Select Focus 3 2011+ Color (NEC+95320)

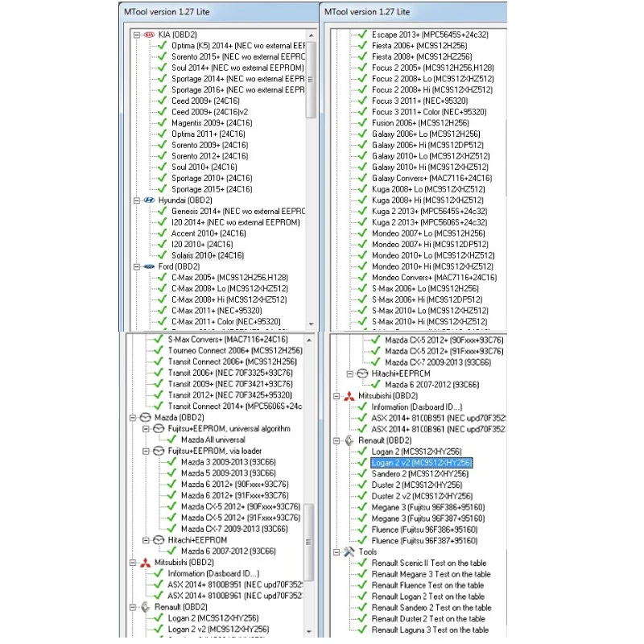(429, 112)
